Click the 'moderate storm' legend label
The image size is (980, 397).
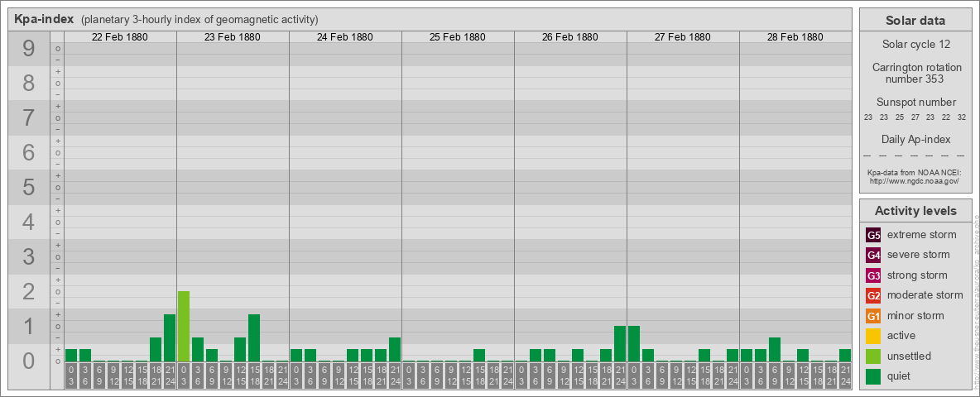(x=925, y=295)
